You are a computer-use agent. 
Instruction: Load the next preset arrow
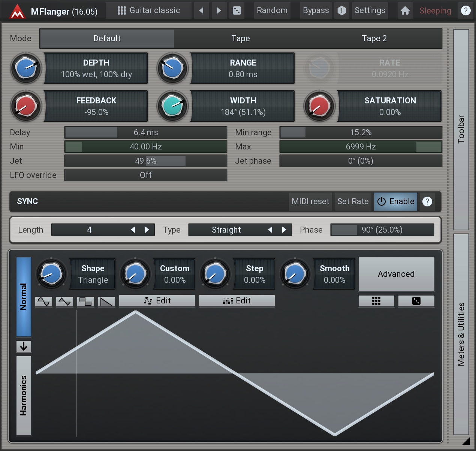[219, 10]
